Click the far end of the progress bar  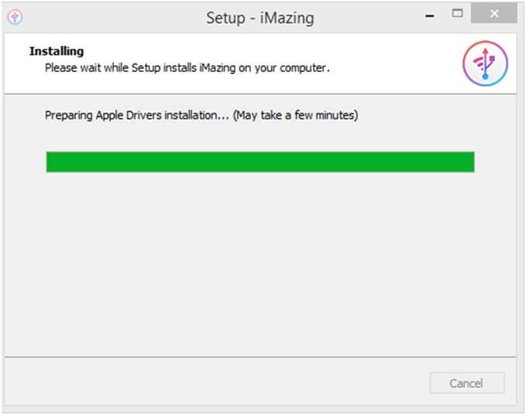click(x=468, y=162)
